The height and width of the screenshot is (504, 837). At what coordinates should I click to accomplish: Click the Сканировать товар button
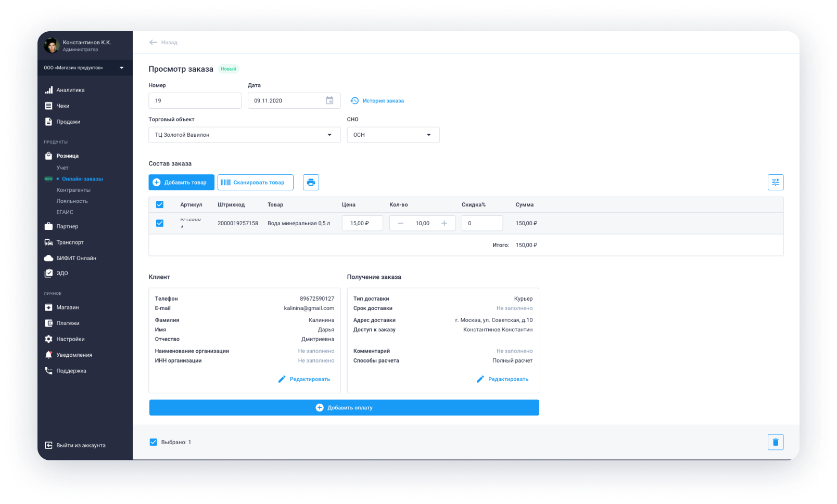(x=255, y=182)
